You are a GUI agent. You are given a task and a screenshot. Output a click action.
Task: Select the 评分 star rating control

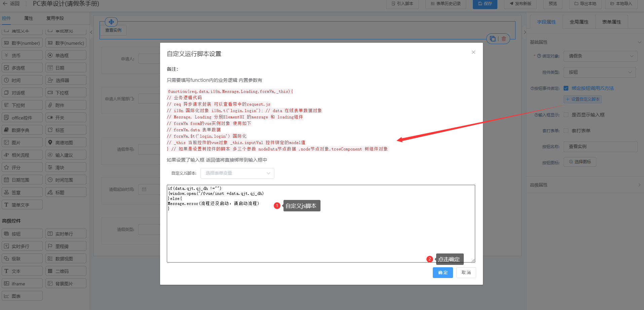pos(22,168)
